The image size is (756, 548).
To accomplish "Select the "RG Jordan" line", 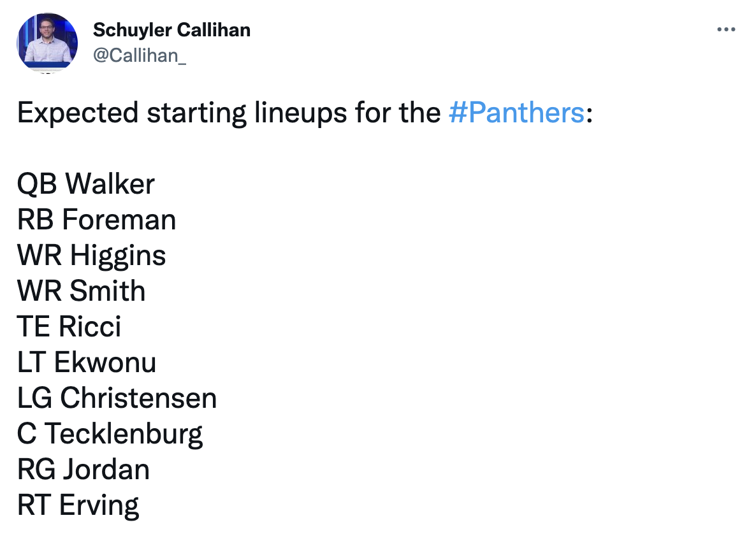I will coord(83,470).
